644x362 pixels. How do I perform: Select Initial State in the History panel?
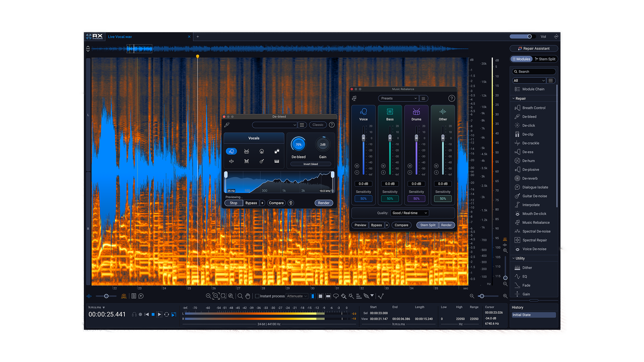[x=533, y=315]
